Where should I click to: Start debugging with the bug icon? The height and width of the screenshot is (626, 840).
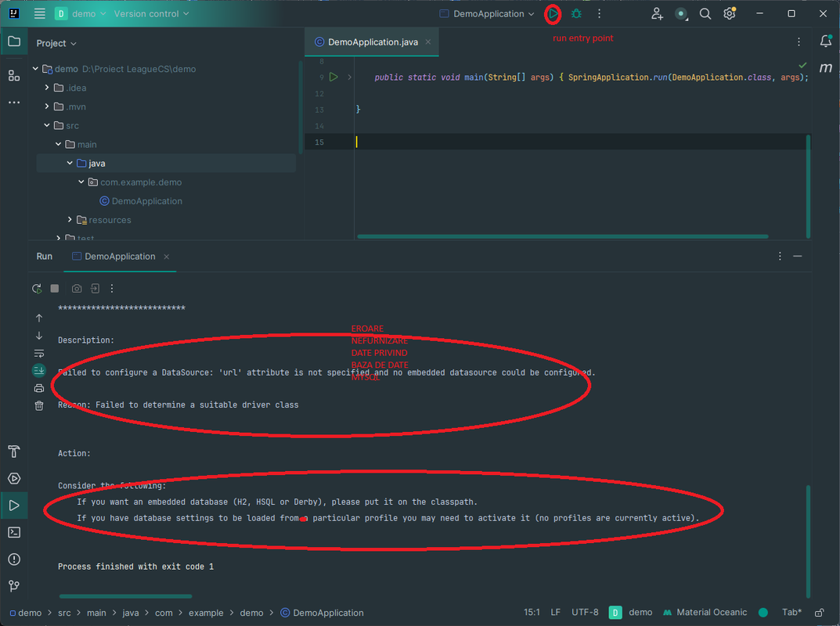click(576, 14)
